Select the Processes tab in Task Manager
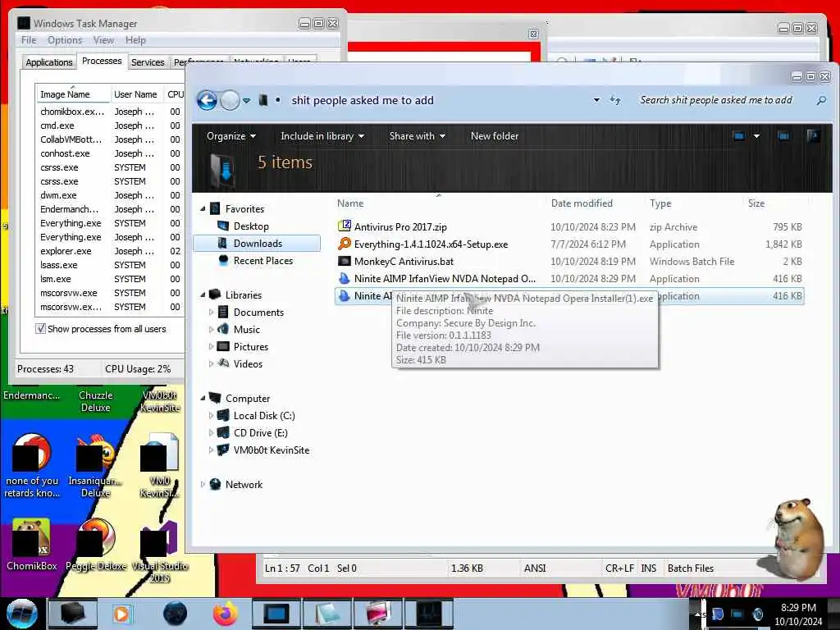Image resolution: width=840 pixels, height=630 pixels. [x=102, y=61]
